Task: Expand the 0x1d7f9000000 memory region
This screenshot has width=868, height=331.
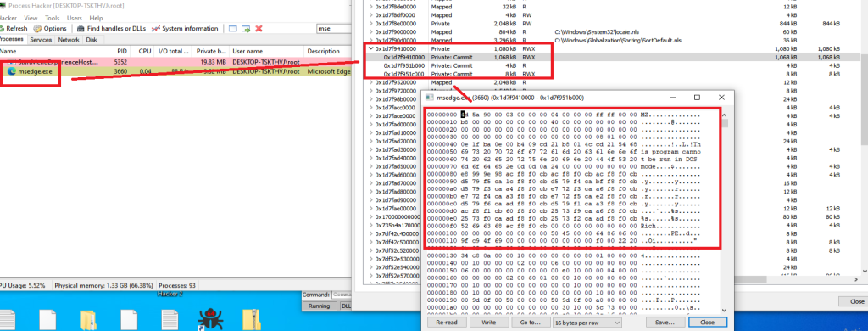Action: (x=370, y=32)
